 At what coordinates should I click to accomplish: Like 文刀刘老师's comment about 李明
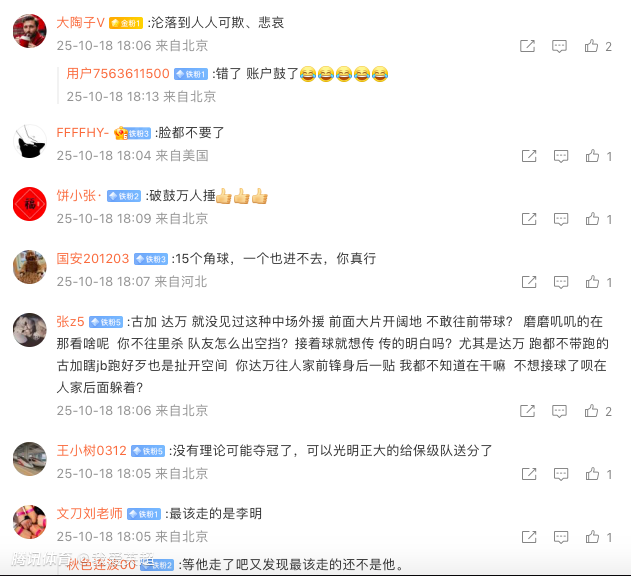(x=592, y=537)
